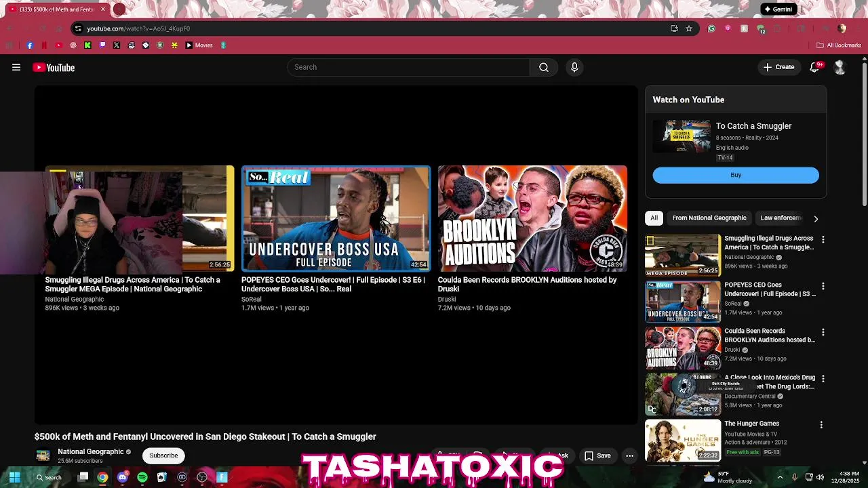Close the YouTube browser tab
The height and width of the screenshot is (488, 868).
(x=103, y=9)
